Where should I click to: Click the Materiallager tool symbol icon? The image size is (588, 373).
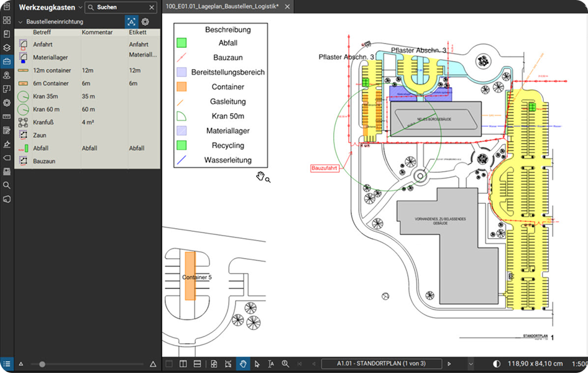click(x=23, y=57)
